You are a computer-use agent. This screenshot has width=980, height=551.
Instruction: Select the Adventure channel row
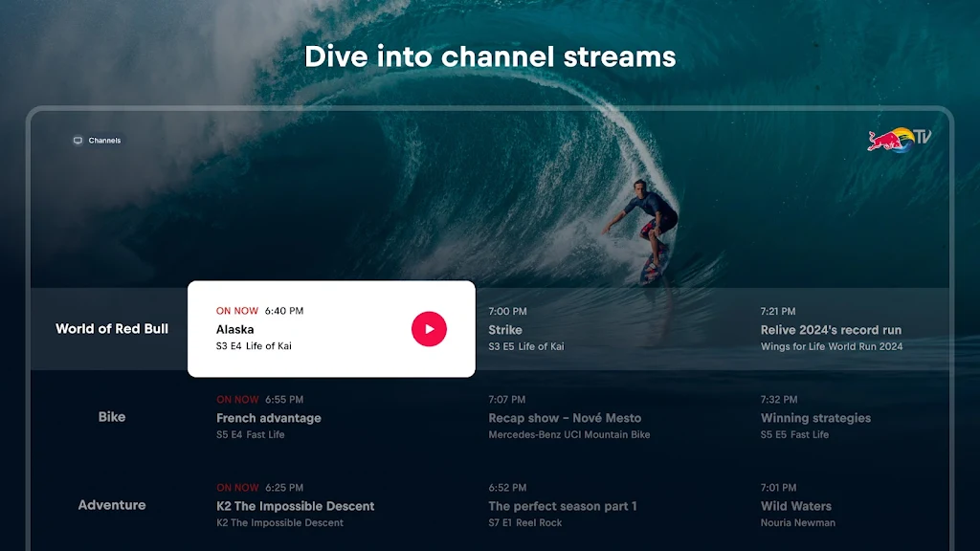tap(112, 505)
